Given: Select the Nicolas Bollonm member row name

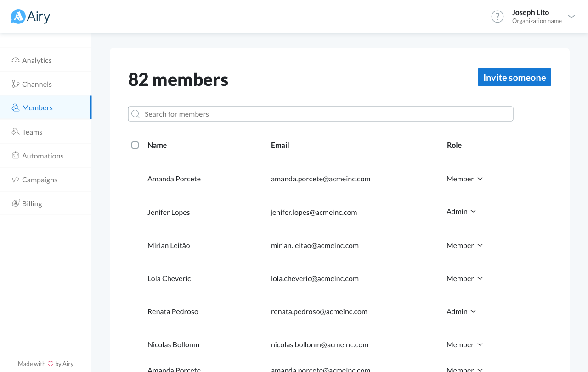Looking at the screenshot, I should pos(173,344).
